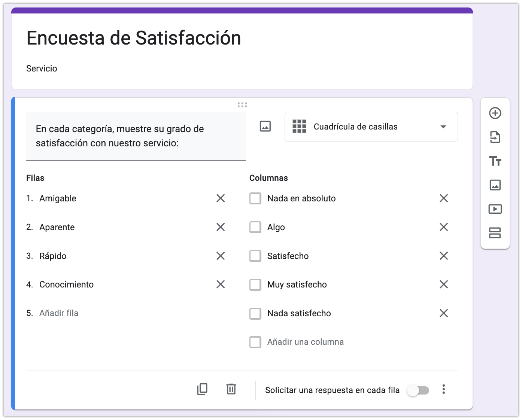
Task: Click the Satisfecho checkbox
Action: click(255, 256)
